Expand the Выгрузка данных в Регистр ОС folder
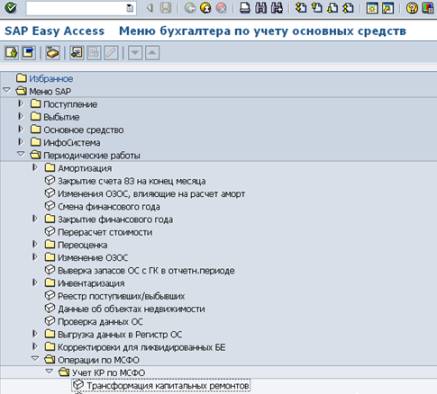The image size is (437, 394). 35,334
